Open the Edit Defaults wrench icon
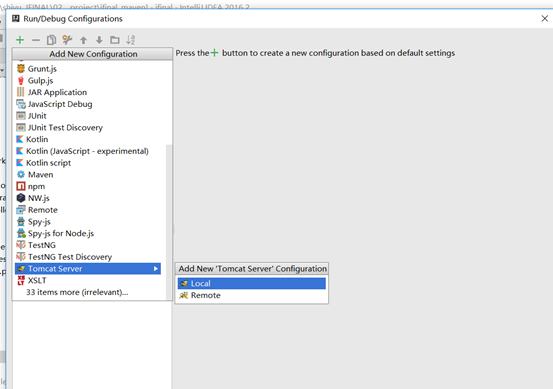Screen dimensions: 553x389 (67, 40)
